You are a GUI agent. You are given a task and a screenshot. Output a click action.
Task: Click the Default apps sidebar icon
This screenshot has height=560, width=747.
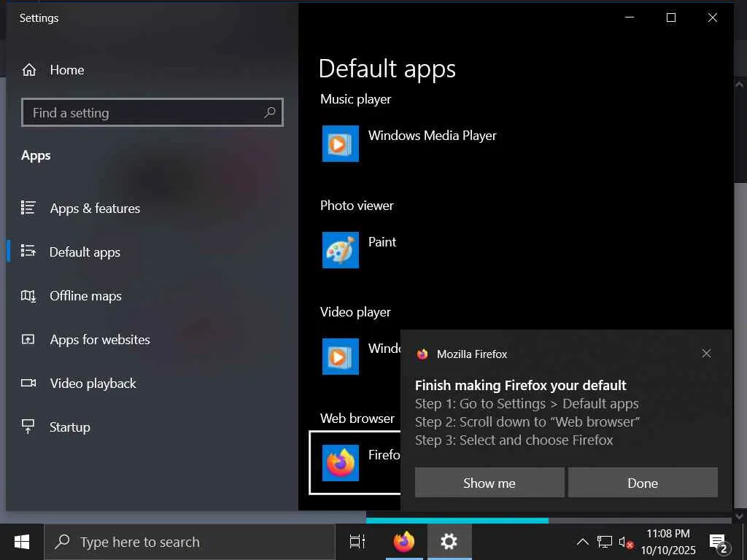pos(28,251)
